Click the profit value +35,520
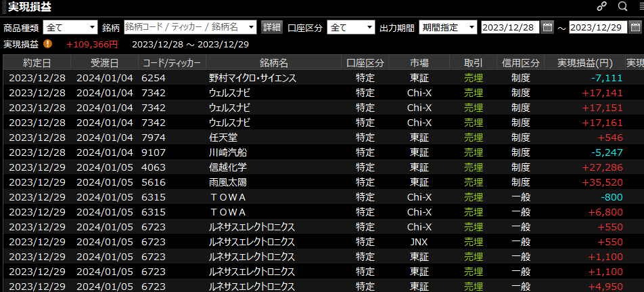644x292 pixels. [603, 182]
